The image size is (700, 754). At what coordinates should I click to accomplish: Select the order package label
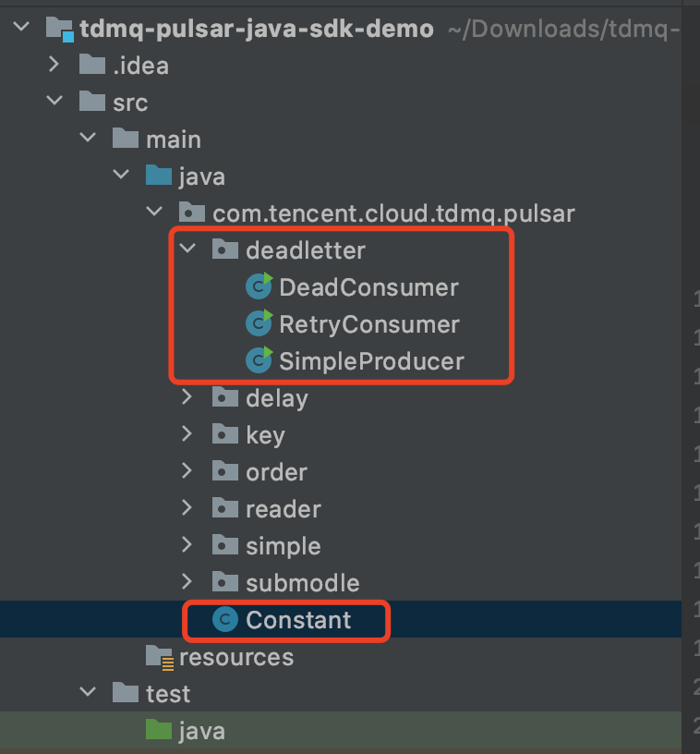pyautogui.click(x=276, y=472)
